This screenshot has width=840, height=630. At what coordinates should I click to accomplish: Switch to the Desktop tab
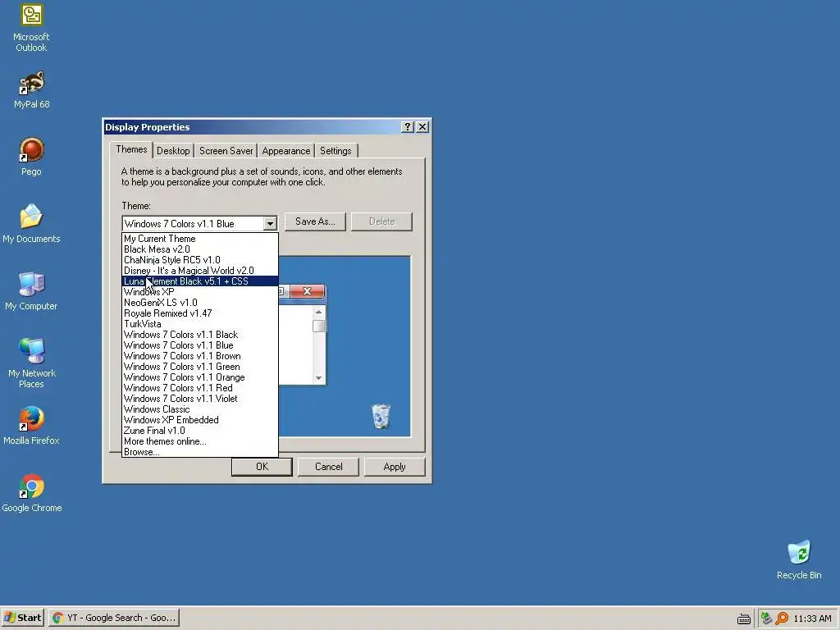pyautogui.click(x=173, y=151)
